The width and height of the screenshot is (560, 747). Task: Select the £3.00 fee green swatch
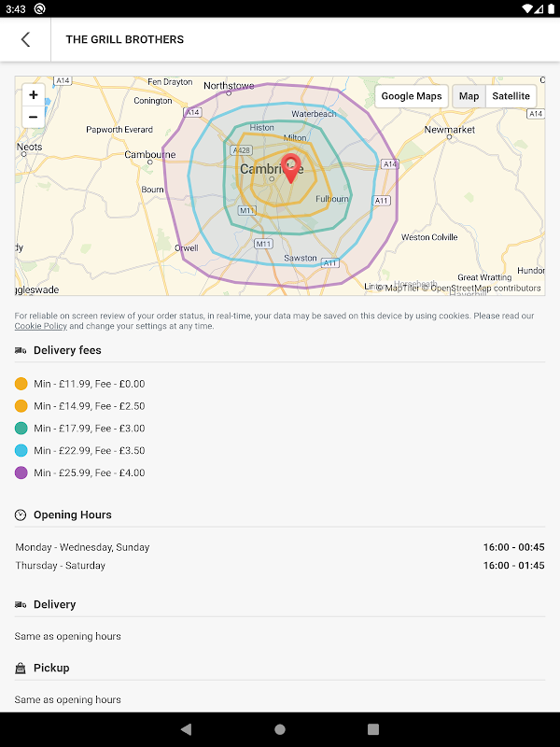[x=21, y=429]
